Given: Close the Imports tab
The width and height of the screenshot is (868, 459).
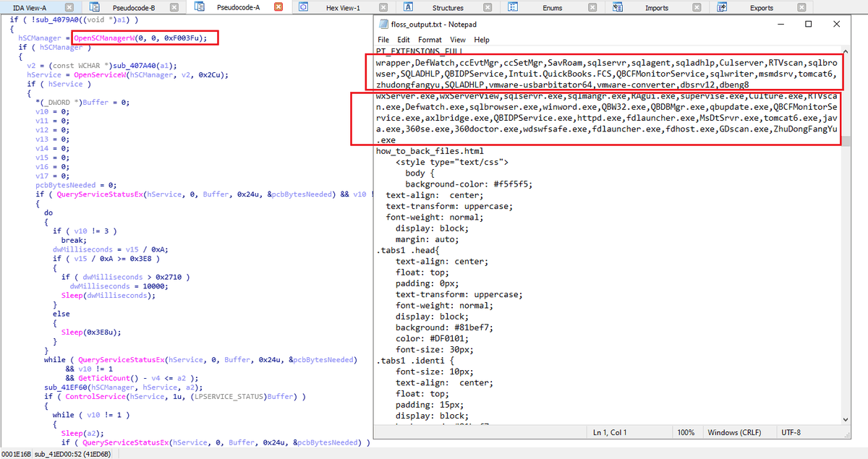Looking at the screenshot, I should pyautogui.click(x=697, y=7).
